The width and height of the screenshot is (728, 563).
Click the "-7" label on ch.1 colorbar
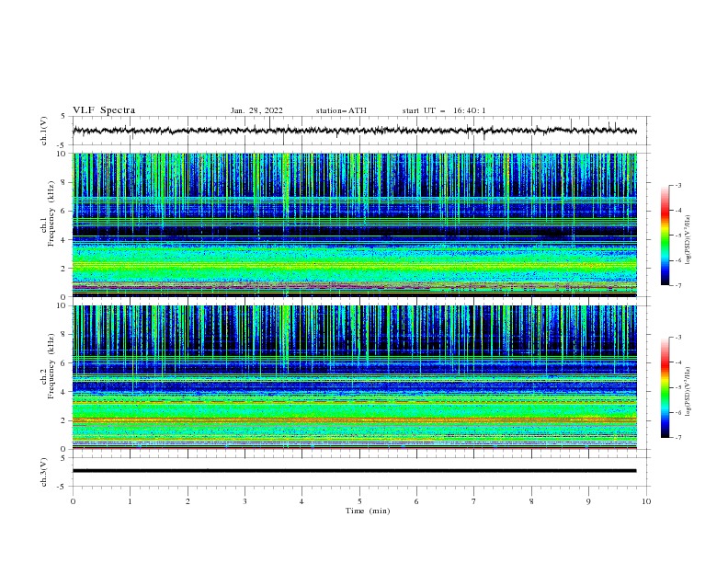coord(678,285)
